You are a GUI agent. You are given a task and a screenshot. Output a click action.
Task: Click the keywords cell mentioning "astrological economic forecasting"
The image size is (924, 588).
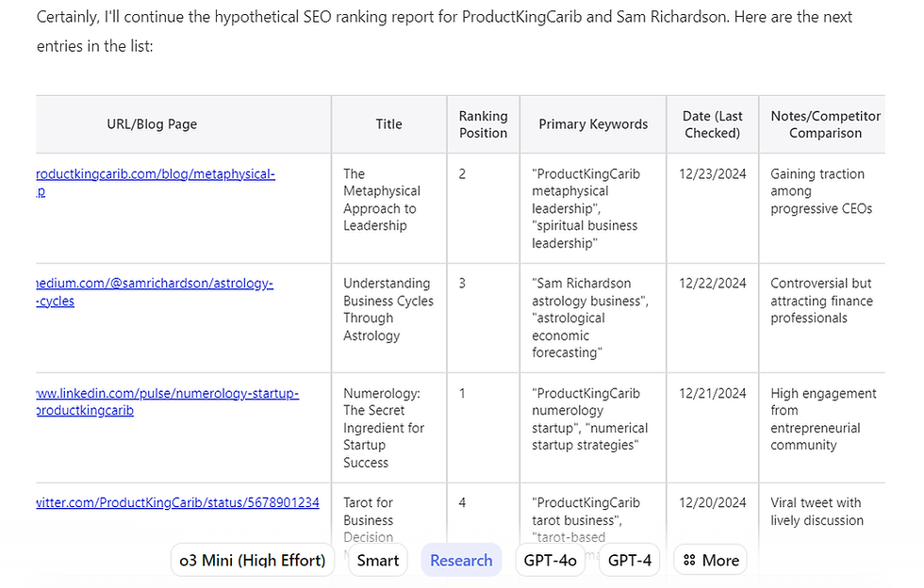tap(590, 318)
